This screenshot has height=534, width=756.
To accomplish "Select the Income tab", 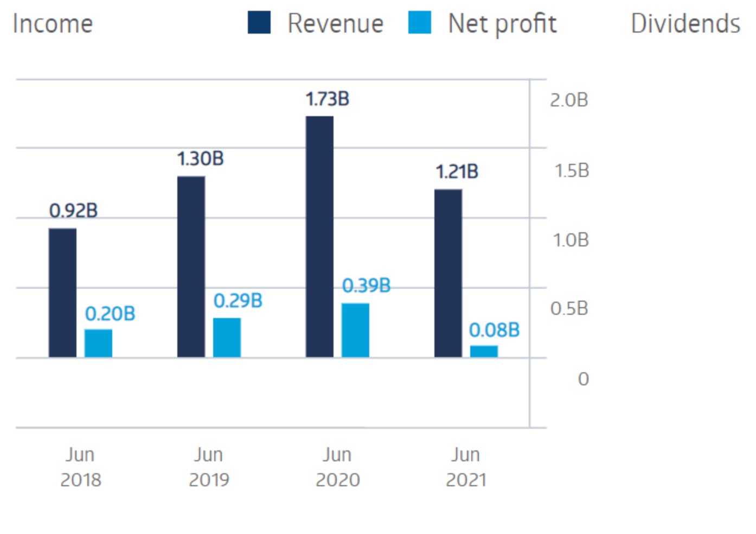I will point(53,24).
